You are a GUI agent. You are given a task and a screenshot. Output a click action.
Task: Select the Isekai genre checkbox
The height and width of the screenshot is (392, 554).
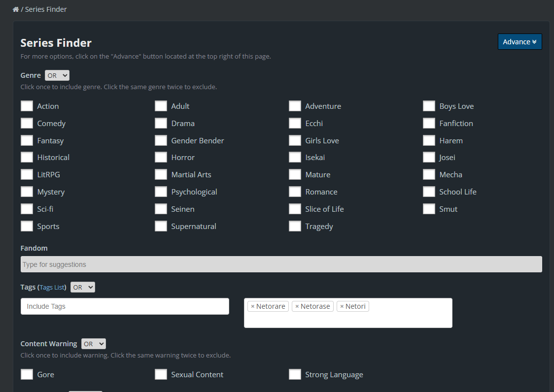click(x=295, y=157)
